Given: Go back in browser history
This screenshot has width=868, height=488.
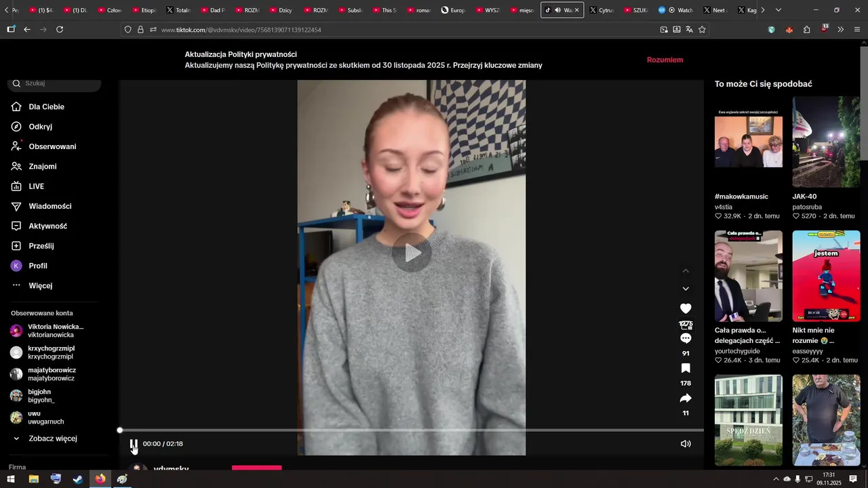Looking at the screenshot, I should pos(27,29).
